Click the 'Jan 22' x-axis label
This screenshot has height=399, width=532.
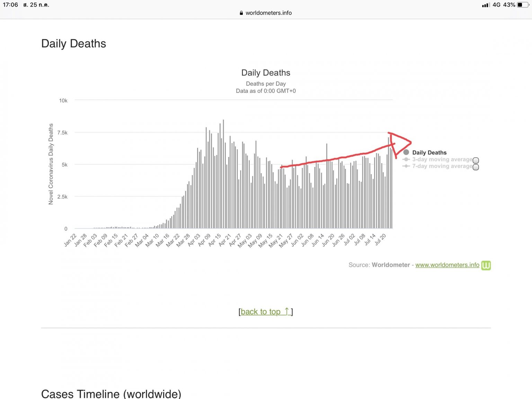70,240
